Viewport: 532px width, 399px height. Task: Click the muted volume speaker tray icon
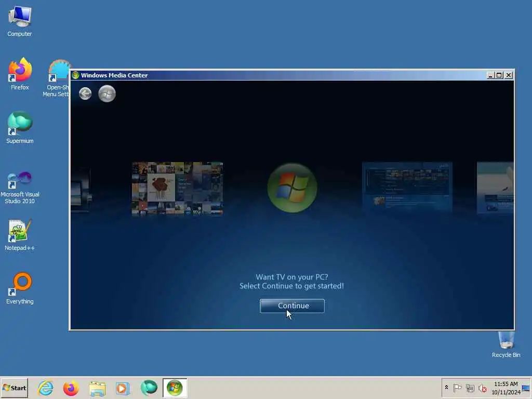click(482, 388)
